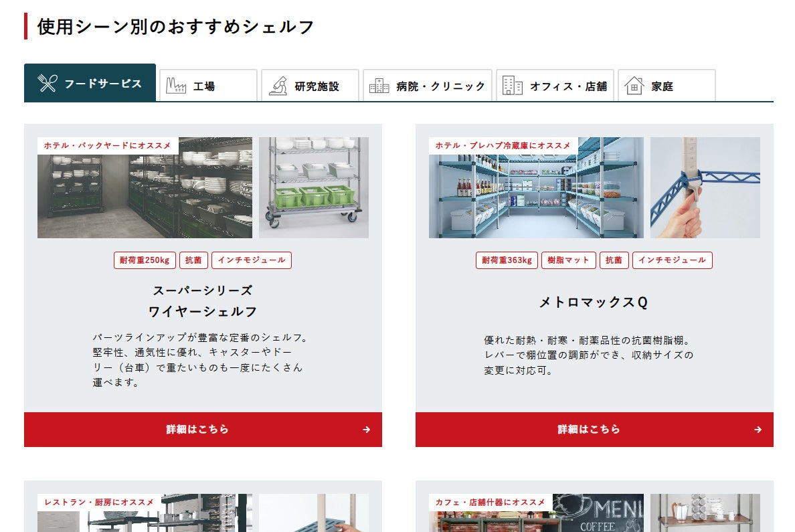The image size is (795, 532).
Task: Click ホテル・プレハブ冷蔵庫にオススメ label
Action: point(503,146)
